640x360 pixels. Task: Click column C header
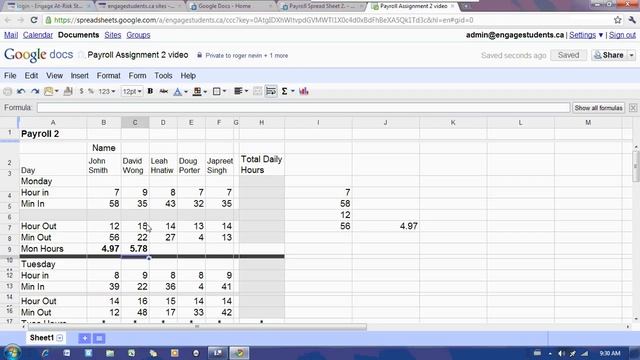[x=135, y=122]
